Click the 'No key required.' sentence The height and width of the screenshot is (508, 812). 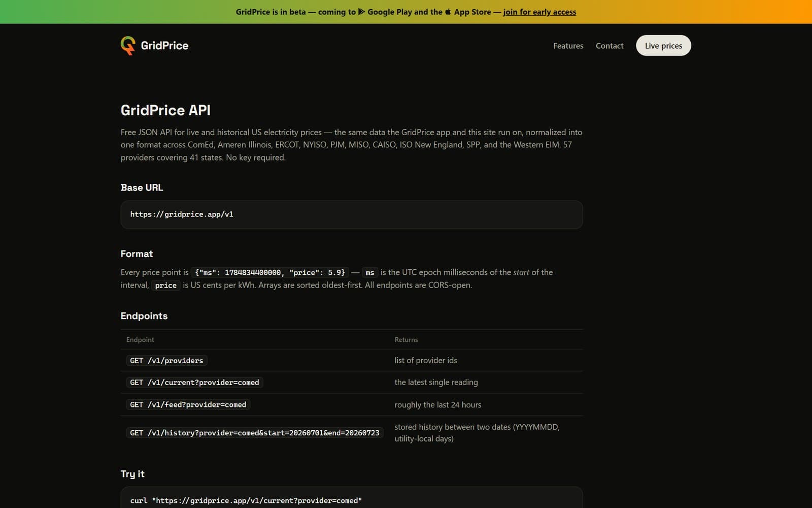(x=256, y=157)
